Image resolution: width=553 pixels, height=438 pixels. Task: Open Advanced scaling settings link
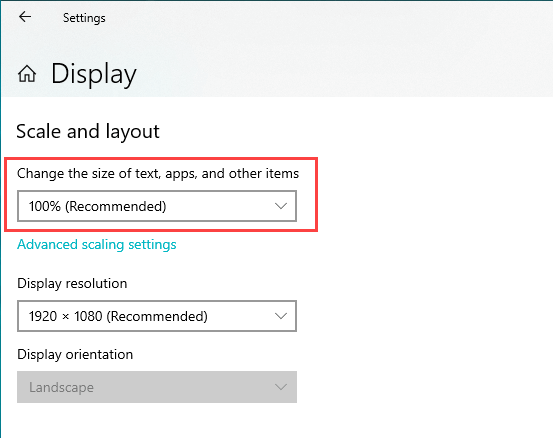(97, 244)
